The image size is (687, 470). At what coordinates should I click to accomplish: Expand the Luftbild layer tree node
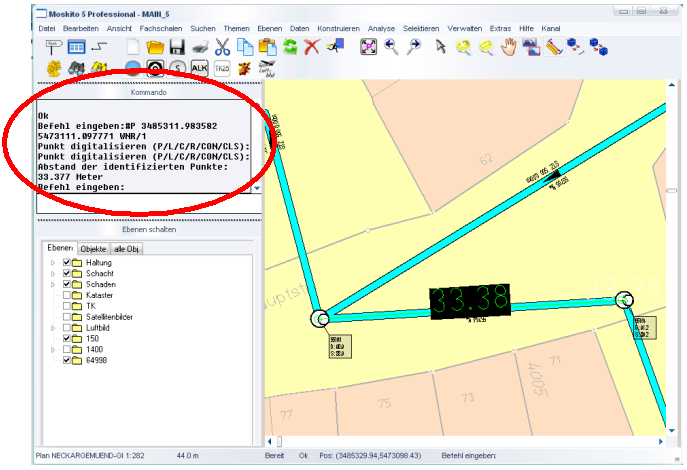pos(52,328)
